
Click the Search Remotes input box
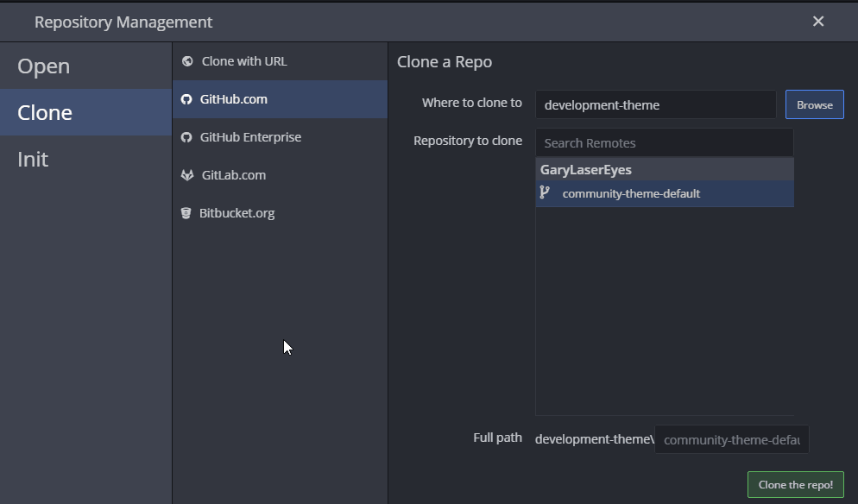(665, 142)
